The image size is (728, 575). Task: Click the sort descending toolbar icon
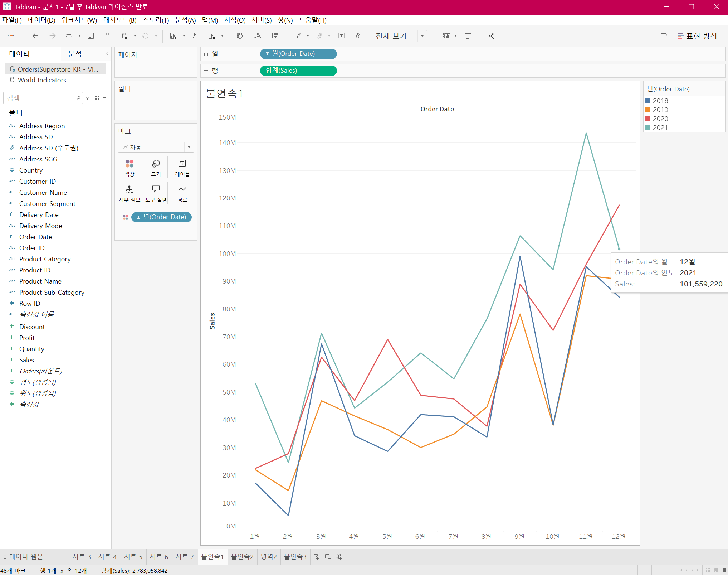[x=275, y=36]
